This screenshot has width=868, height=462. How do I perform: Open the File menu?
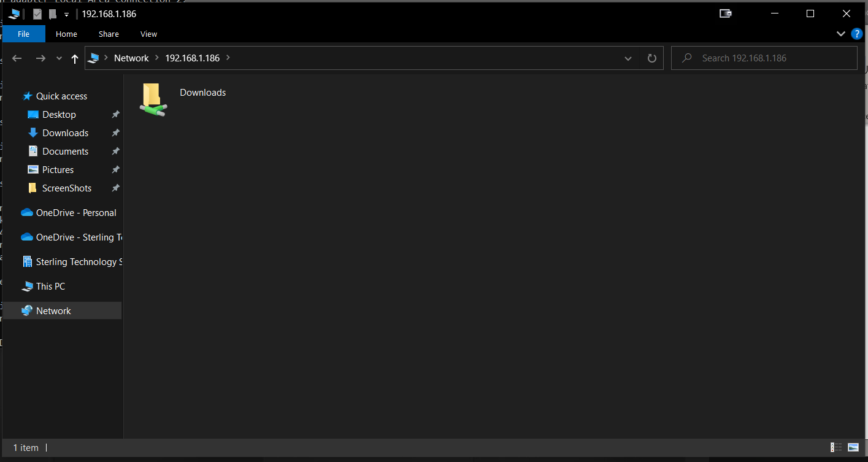tap(23, 34)
